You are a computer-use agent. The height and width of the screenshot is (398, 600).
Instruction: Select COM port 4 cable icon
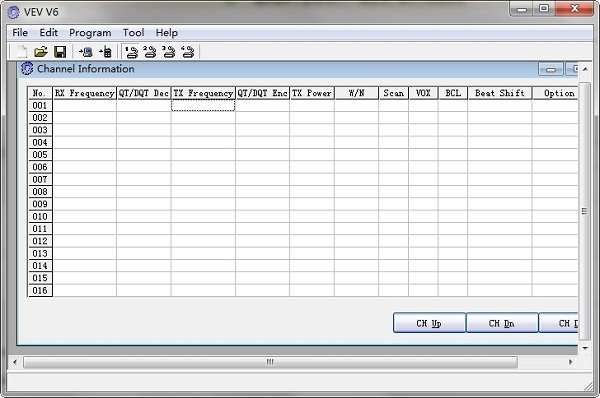pyautogui.click(x=188, y=52)
